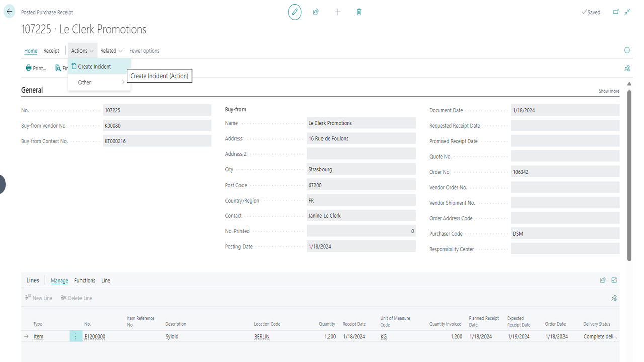Viewport: 644px width, 362px height.
Task: Click the trash delete icon
Action: (x=359, y=12)
